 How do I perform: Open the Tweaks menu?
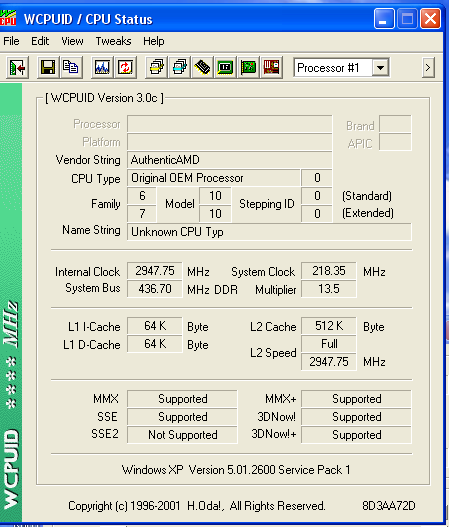113,41
